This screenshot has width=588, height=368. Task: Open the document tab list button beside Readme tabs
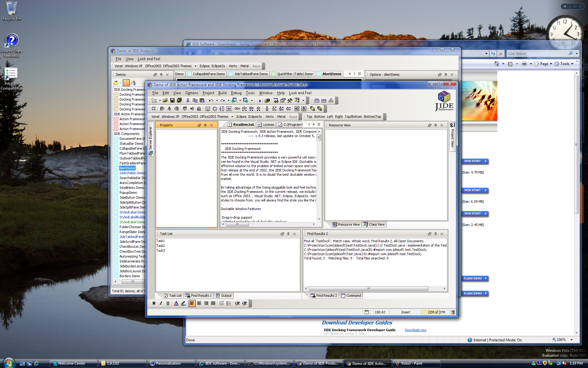(x=319, y=125)
